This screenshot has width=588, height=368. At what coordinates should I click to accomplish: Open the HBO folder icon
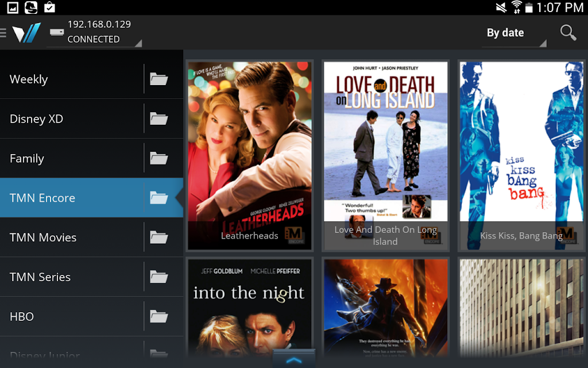pos(158,317)
